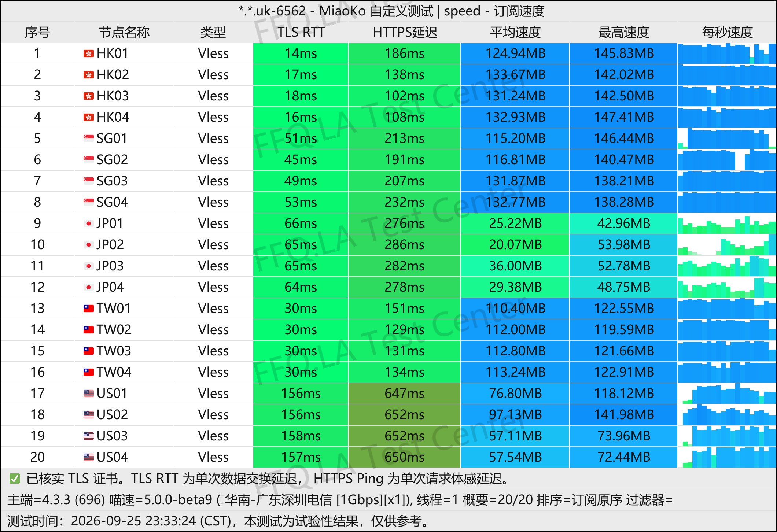This screenshot has height=532, width=777.
Task: Click the Vless type cell for TW03
Action: (213, 351)
